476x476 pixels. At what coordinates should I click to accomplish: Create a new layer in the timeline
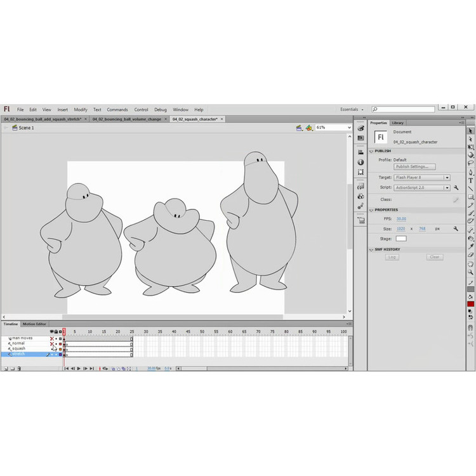pos(5,368)
